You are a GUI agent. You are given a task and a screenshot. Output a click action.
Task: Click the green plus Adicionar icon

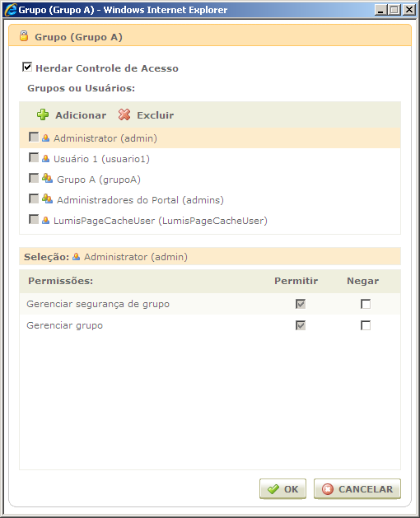(43, 114)
